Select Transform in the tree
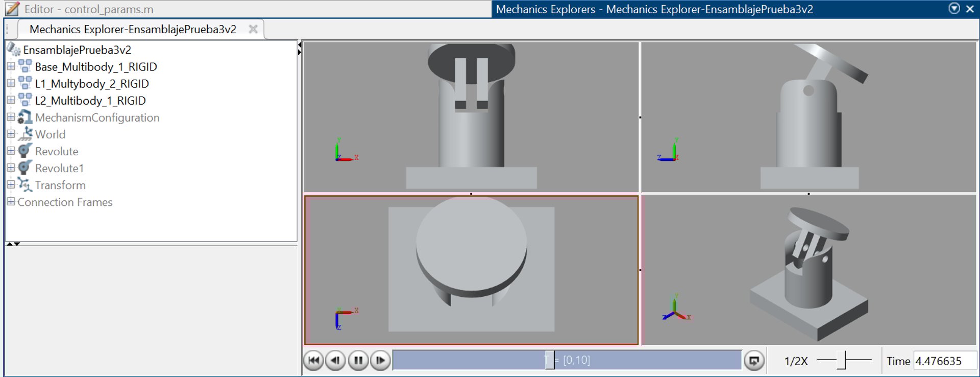 point(60,185)
